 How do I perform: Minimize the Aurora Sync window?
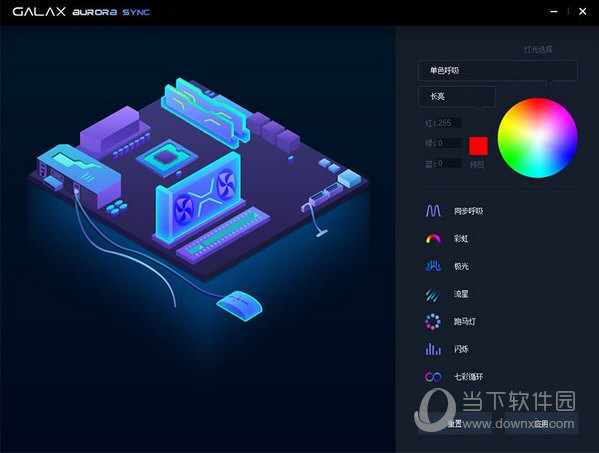point(554,12)
